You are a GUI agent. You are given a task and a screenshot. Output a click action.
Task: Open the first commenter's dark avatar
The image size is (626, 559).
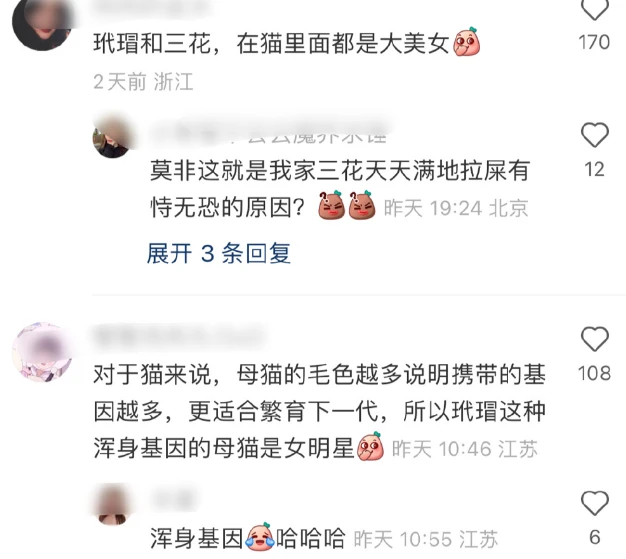tap(42, 23)
